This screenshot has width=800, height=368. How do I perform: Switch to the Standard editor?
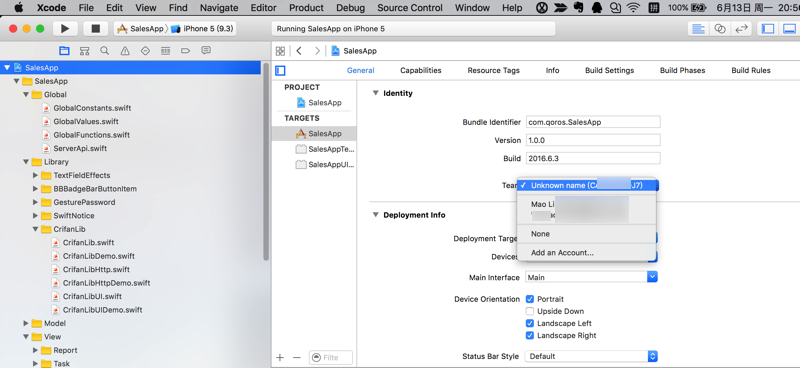point(698,29)
